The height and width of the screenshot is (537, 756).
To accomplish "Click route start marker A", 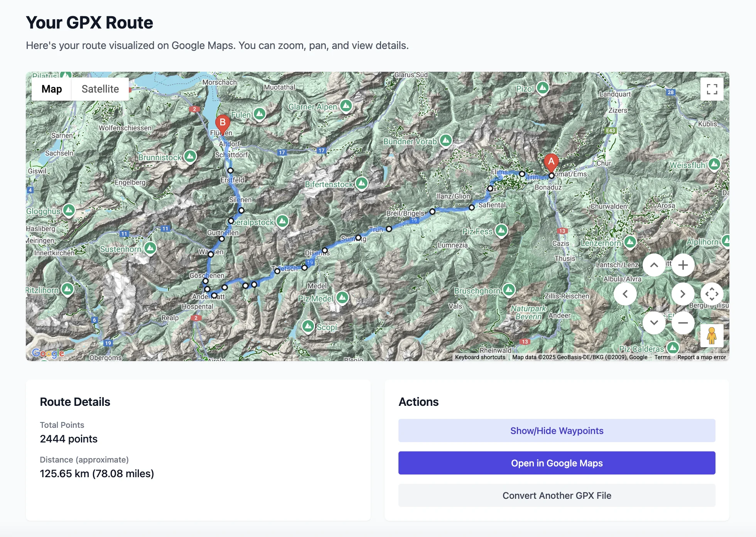I will [551, 163].
